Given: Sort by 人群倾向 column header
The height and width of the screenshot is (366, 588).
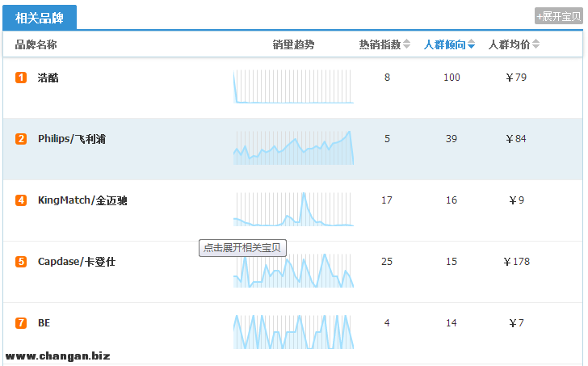Looking at the screenshot, I should click(x=449, y=44).
